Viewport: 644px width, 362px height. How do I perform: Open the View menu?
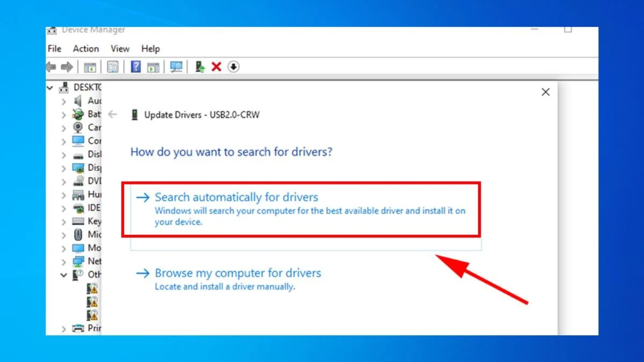coord(120,49)
